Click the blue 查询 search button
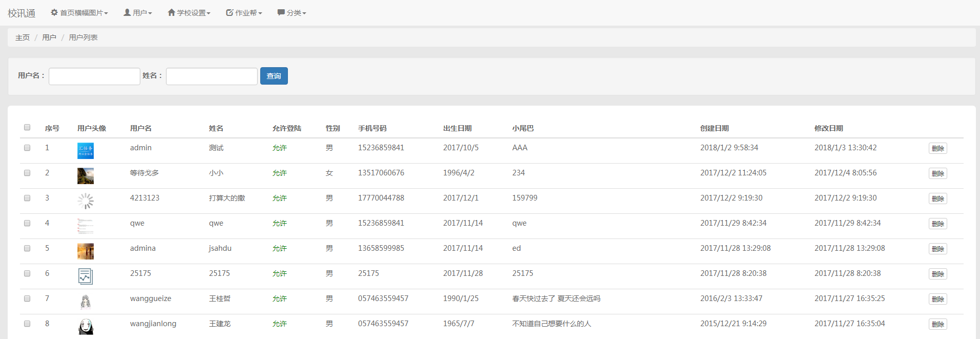This screenshot has height=339, width=980. coord(274,76)
